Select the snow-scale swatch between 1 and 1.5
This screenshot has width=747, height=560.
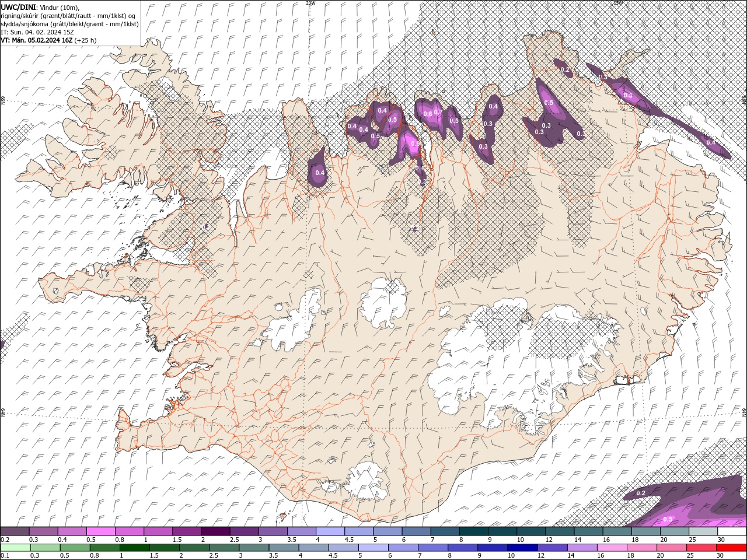(x=158, y=531)
